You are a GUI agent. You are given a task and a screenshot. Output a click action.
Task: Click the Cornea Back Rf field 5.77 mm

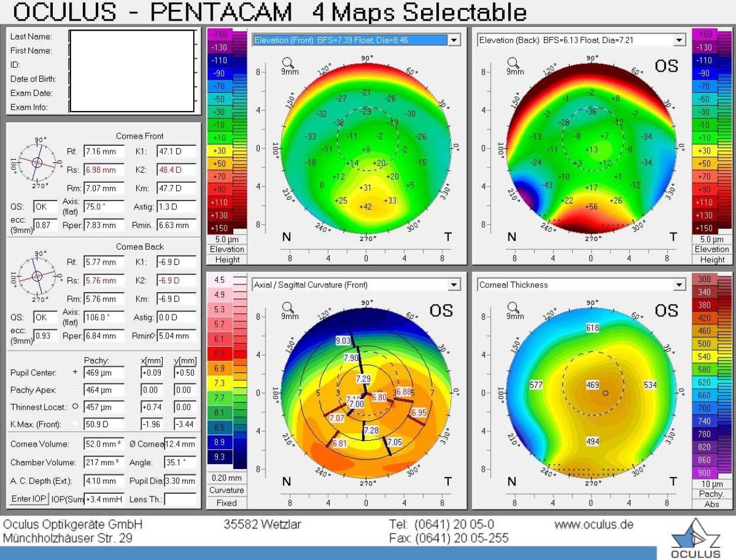(x=104, y=262)
